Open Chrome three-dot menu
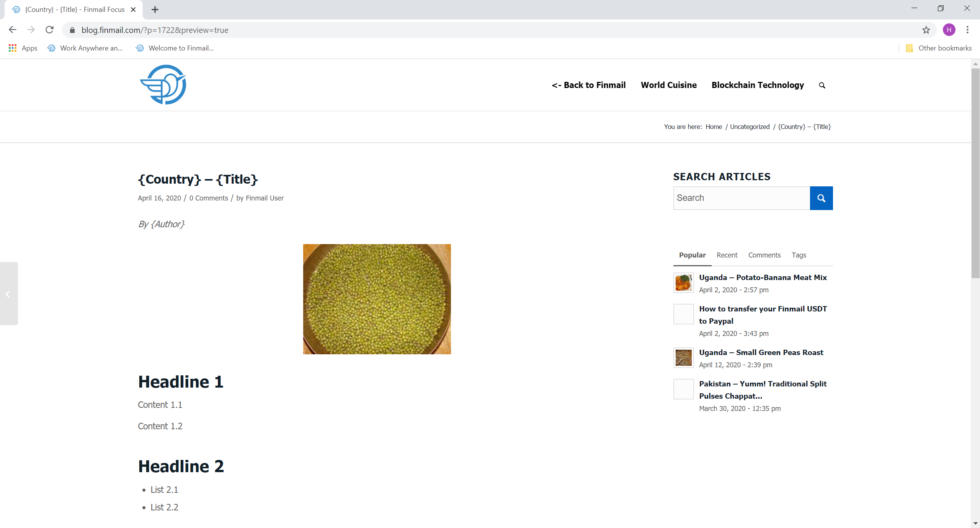The width and height of the screenshot is (980, 528). coord(967,30)
